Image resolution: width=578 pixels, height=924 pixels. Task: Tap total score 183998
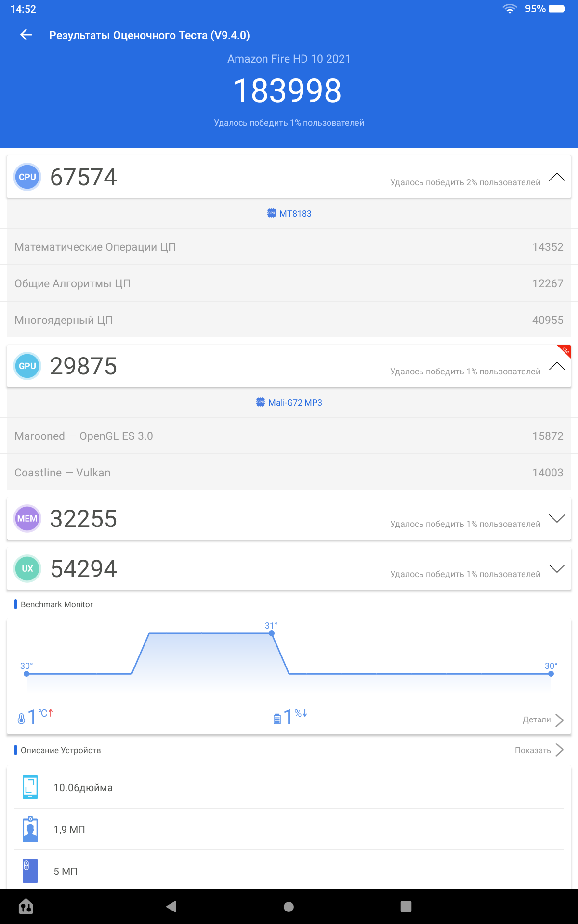click(x=288, y=90)
